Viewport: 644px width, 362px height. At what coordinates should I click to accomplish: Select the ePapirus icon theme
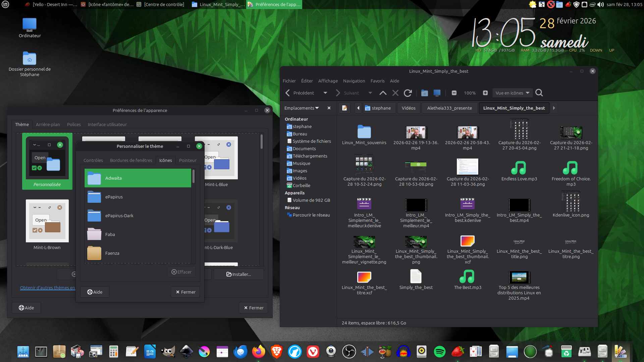138,197
